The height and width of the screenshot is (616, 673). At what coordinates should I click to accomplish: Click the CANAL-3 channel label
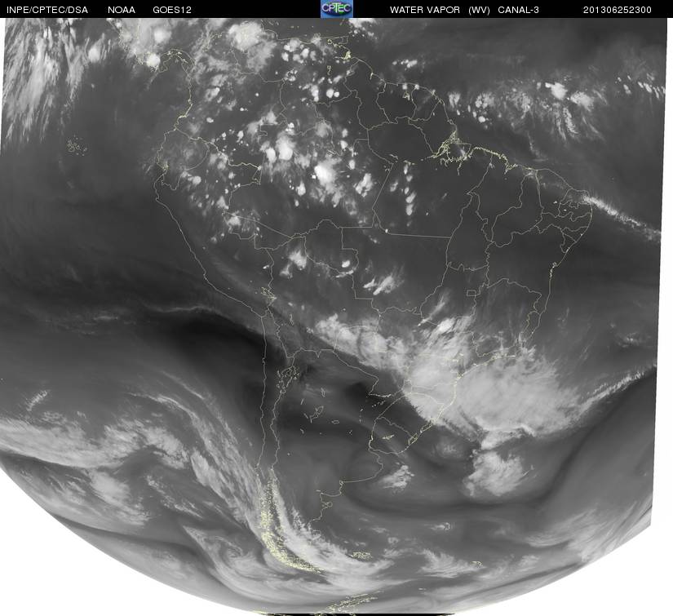coord(519,10)
